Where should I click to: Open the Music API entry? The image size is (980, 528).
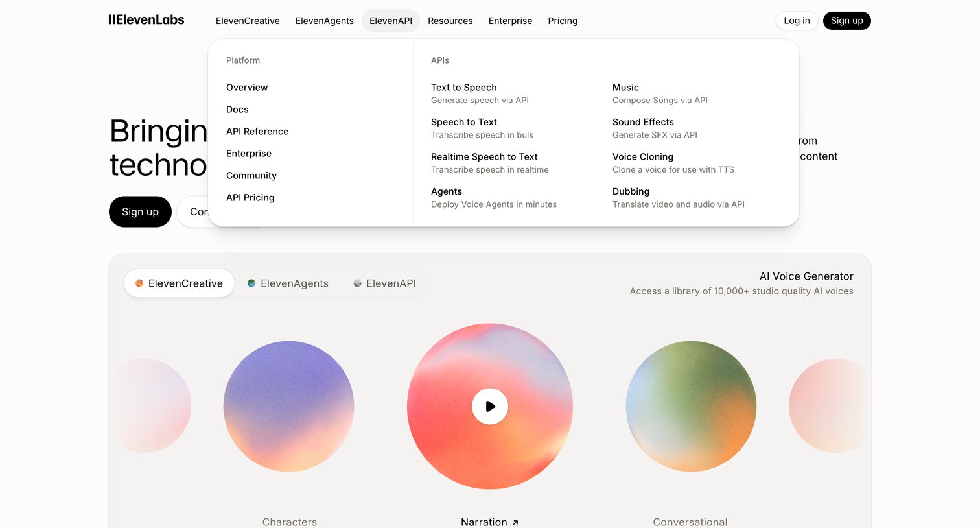[x=660, y=93]
